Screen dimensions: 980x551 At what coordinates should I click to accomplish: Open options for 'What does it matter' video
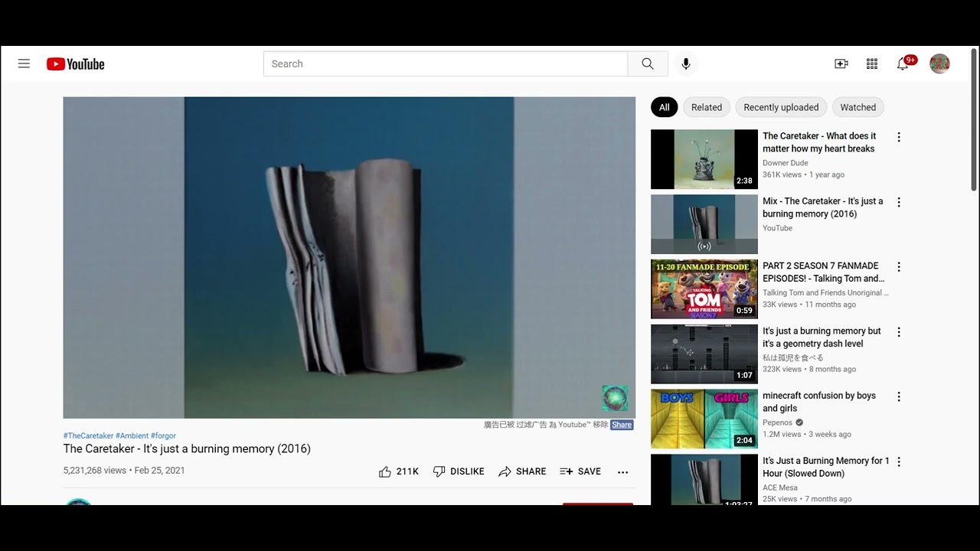pos(899,137)
